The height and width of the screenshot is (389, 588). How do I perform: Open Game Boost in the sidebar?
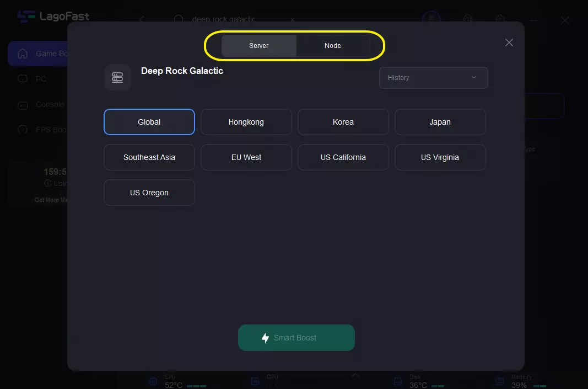[x=38, y=54]
